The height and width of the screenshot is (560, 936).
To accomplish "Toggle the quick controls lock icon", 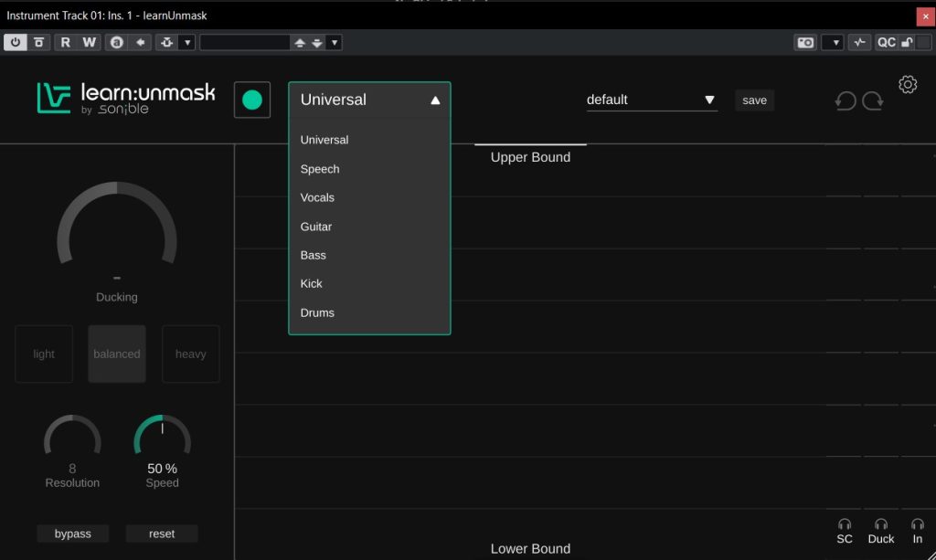I will (907, 42).
